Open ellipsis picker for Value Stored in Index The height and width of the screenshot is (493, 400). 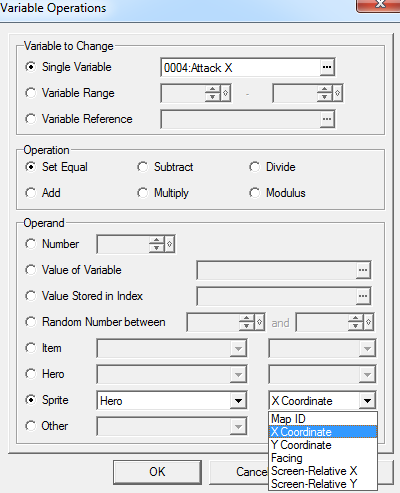tap(363, 296)
